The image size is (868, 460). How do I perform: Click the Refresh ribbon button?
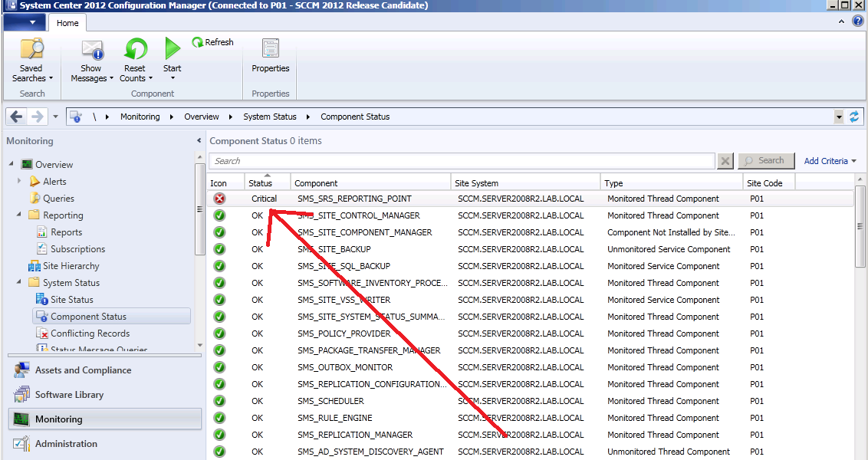212,42
